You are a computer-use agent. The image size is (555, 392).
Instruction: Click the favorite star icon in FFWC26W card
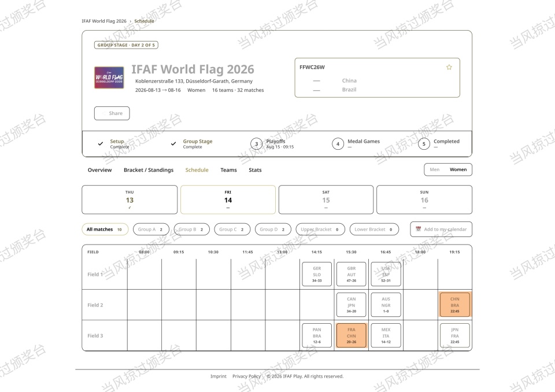coord(449,67)
